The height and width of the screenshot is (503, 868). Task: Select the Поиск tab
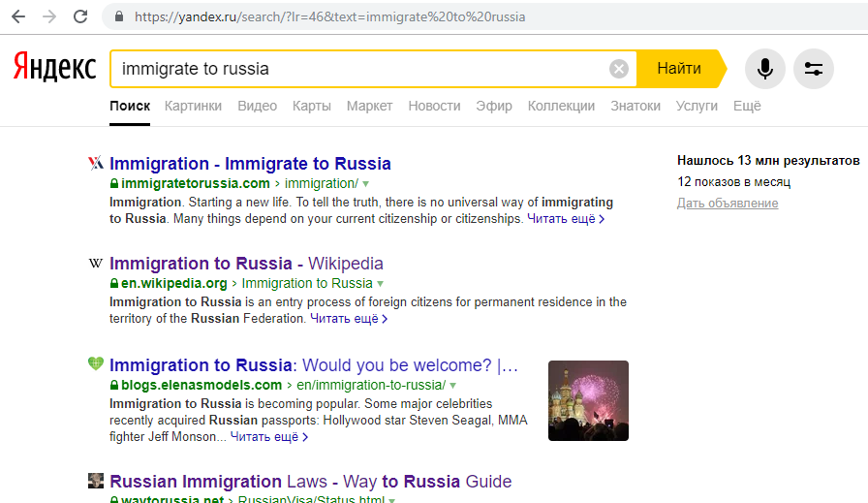click(x=130, y=106)
